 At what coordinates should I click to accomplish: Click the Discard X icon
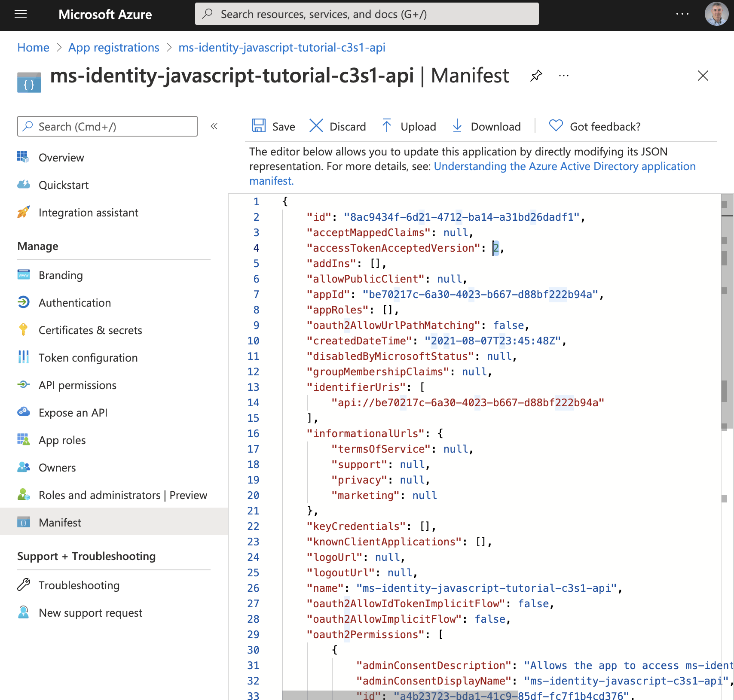(316, 126)
